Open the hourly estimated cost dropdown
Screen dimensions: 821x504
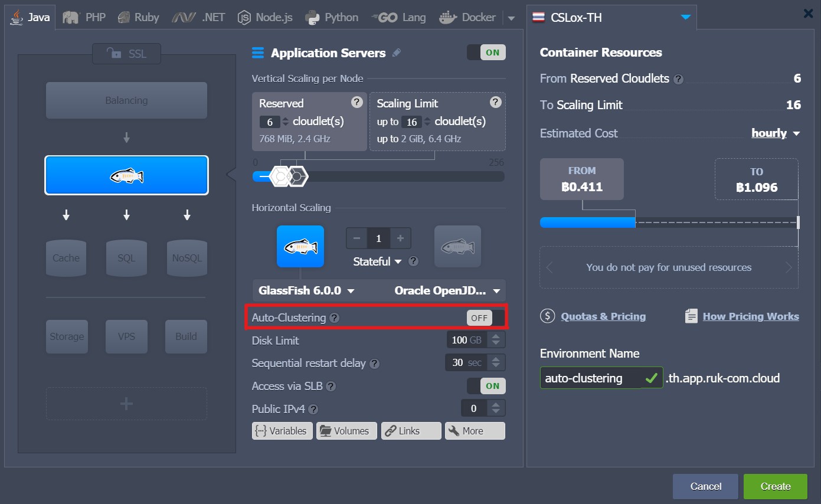776,133
